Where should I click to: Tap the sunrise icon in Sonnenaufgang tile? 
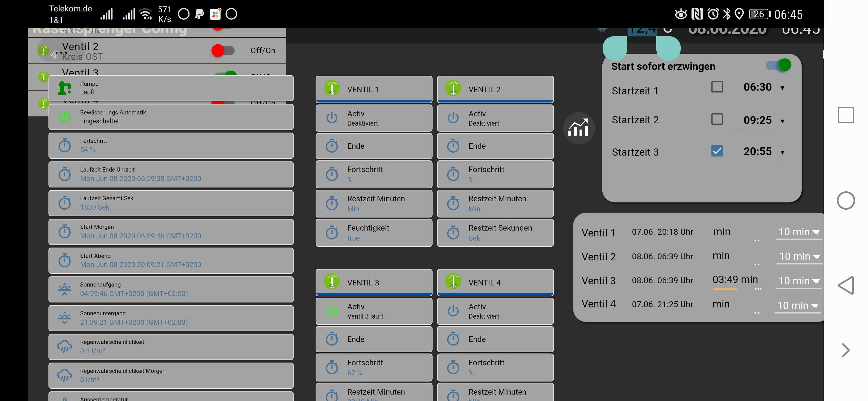coord(64,289)
